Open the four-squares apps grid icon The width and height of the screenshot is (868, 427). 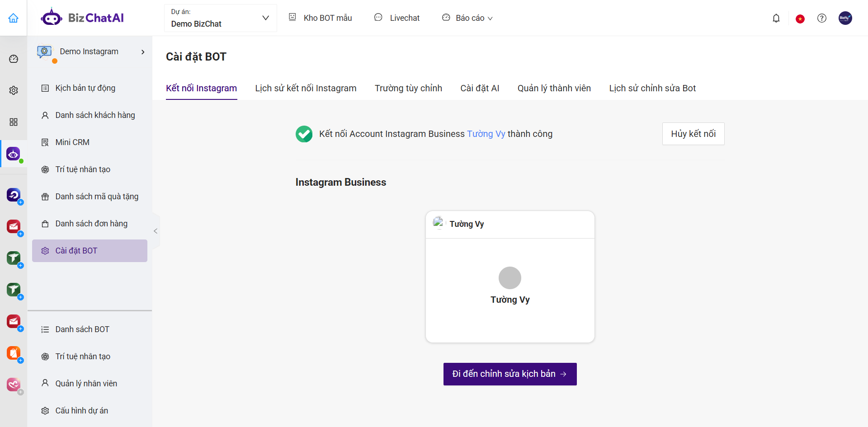click(14, 122)
